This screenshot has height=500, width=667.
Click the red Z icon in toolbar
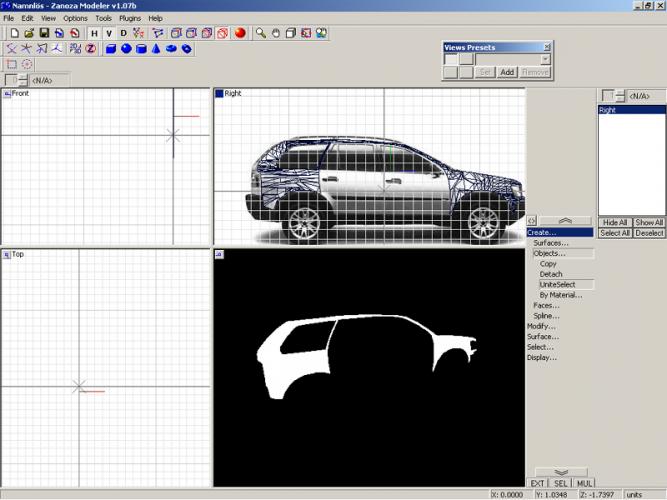coord(89,48)
